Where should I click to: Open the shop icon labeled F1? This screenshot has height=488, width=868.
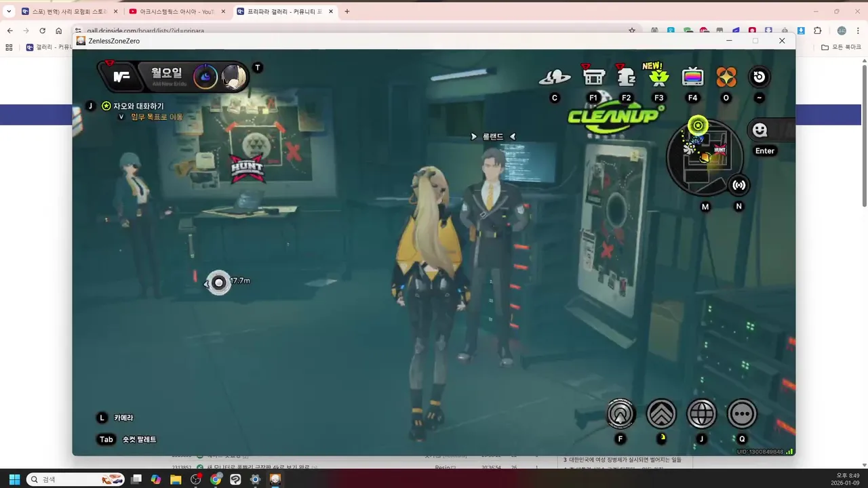pyautogui.click(x=593, y=77)
